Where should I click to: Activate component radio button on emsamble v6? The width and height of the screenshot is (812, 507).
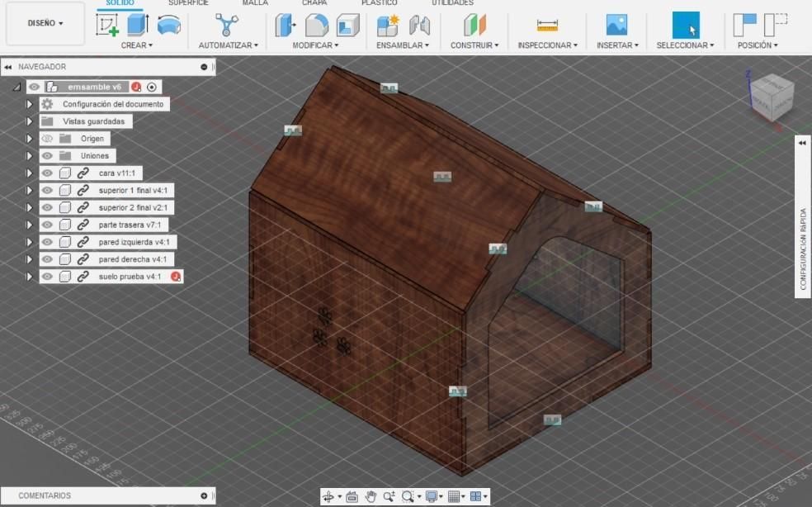[x=152, y=87]
